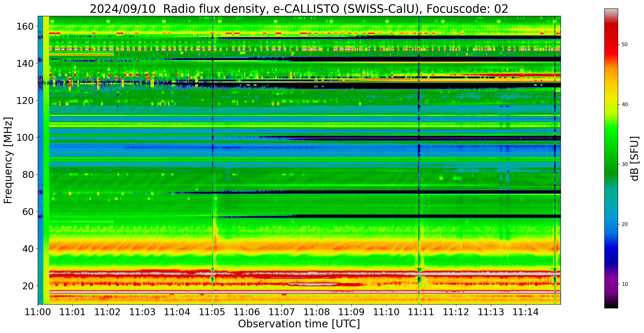Image resolution: width=644 pixels, height=333 pixels.
Task: Click the vertical burst streak near 11:11
Action: (x=419, y=160)
